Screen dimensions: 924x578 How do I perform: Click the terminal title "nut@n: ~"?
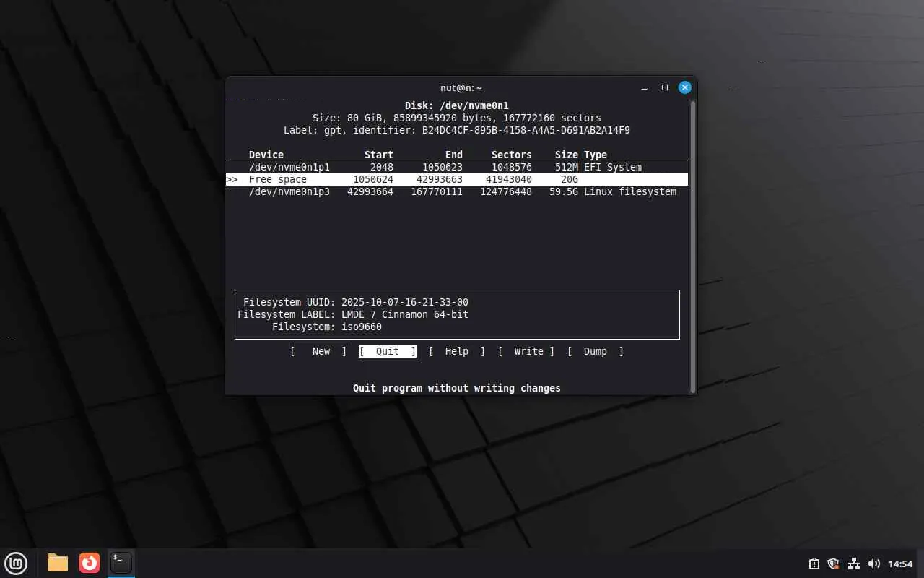[461, 87]
